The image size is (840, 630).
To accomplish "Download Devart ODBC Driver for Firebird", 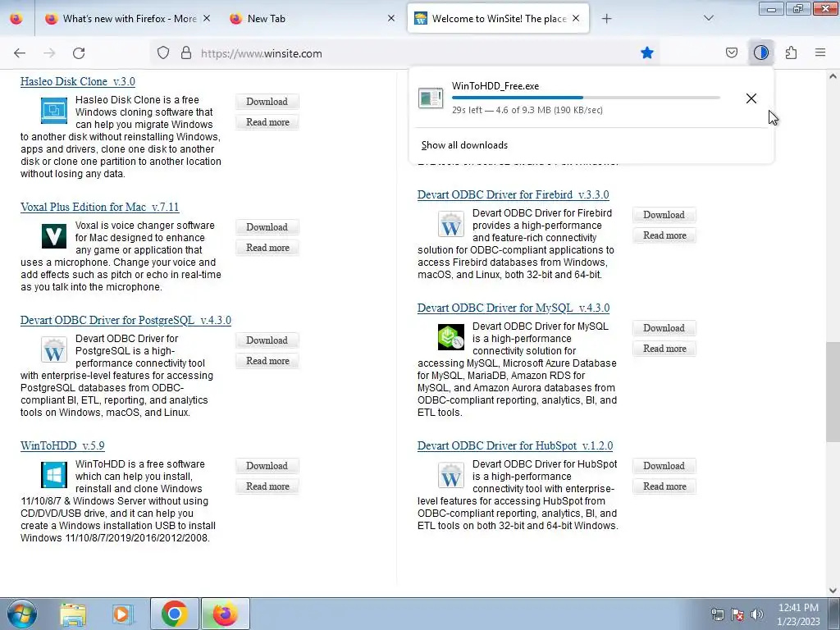I will [664, 215].
